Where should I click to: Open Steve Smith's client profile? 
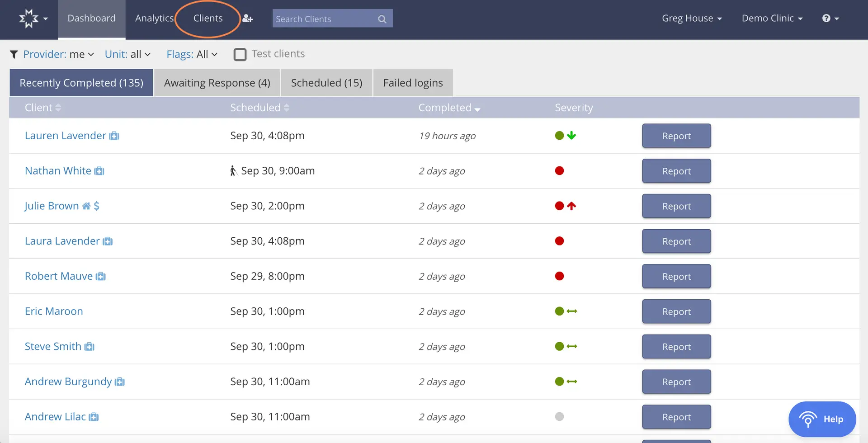click(x=52, y=346)
